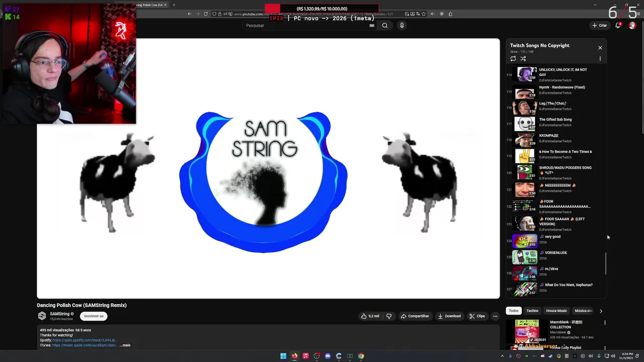Click the voice search microphone icon
Viewport: 644px width, 362px height.
401,26
